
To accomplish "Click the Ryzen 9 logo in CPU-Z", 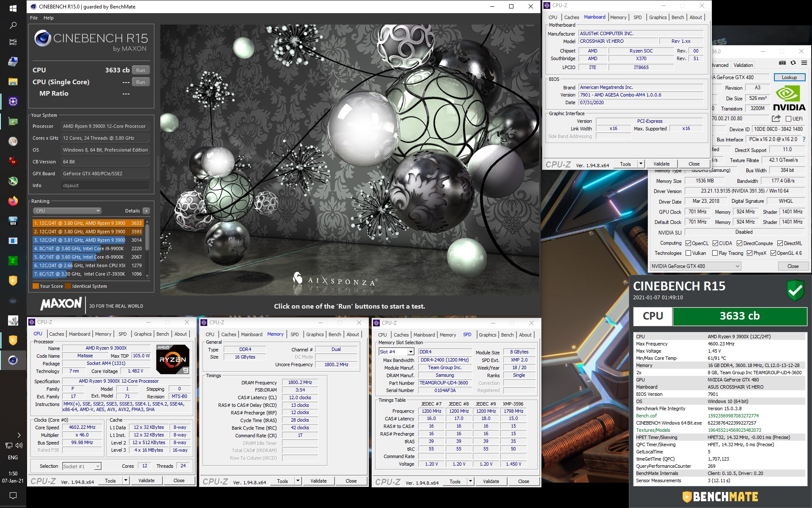I will (x=173, y=359).
